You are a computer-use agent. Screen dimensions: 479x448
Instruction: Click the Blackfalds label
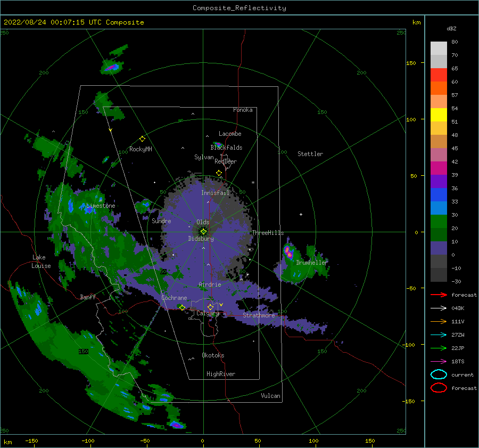[x=226, y=148]
